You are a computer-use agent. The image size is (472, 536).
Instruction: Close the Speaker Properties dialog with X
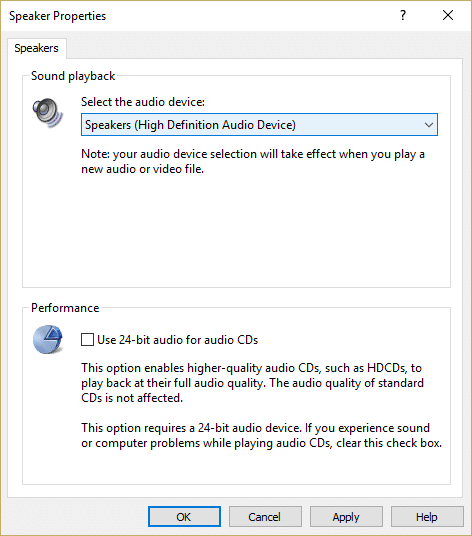click(448, 15)
